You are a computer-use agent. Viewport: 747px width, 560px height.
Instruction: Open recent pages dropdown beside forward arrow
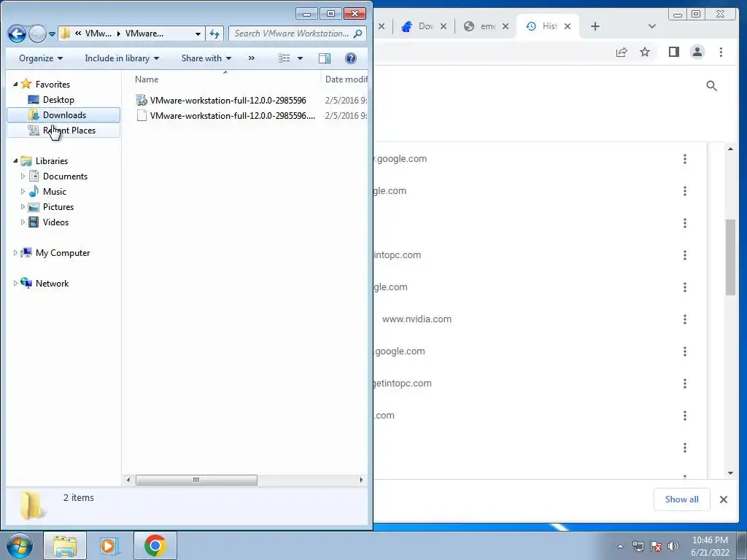pyautogui.click(x=52, y=34)
